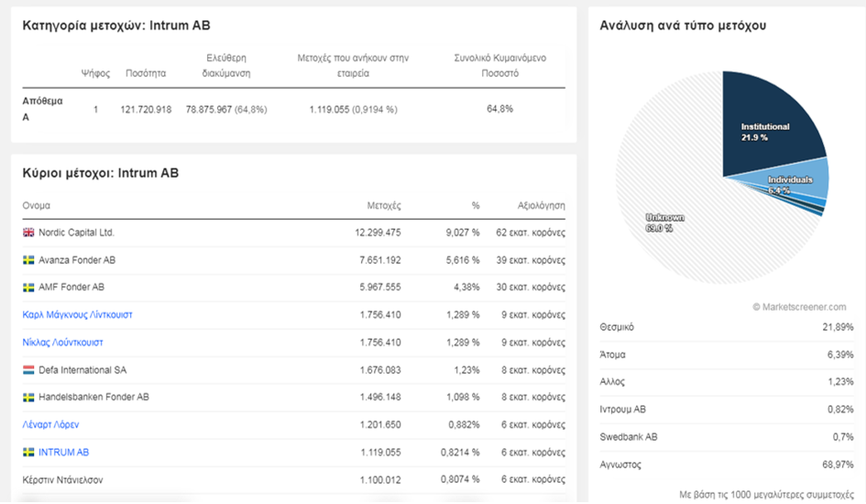
Task: Open the INTRUM AB shareholder link
Action: coord(63,453)
